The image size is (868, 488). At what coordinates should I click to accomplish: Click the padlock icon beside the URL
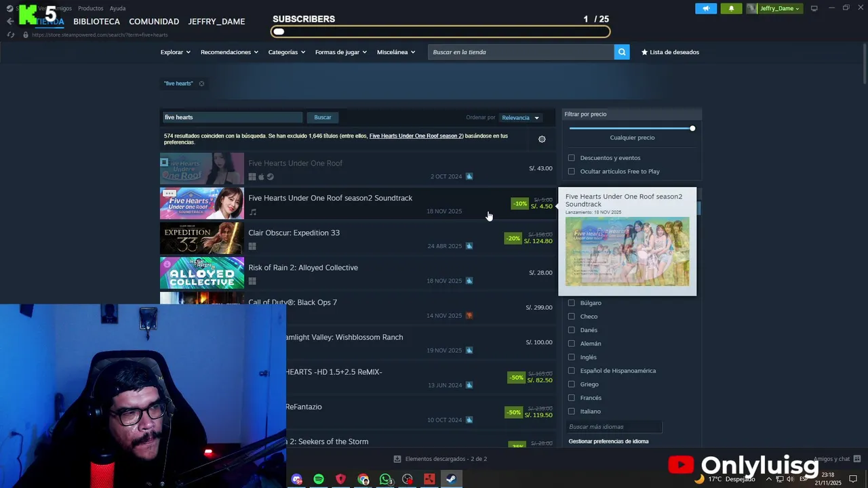click(x=26, y=35)
